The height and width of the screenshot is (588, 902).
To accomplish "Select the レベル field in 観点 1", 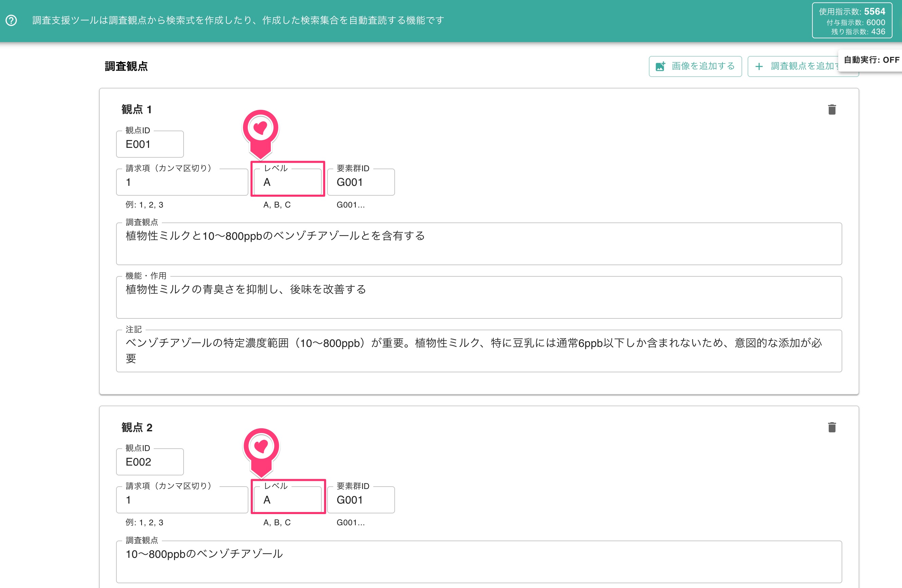I will (x=288, y=182).
